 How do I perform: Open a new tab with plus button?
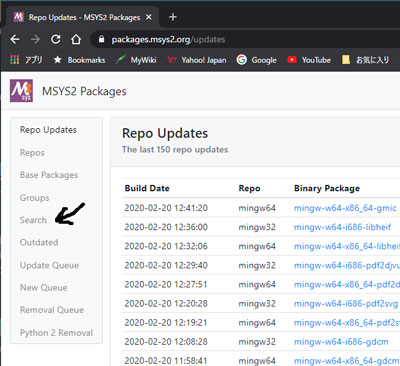point(173,17)
